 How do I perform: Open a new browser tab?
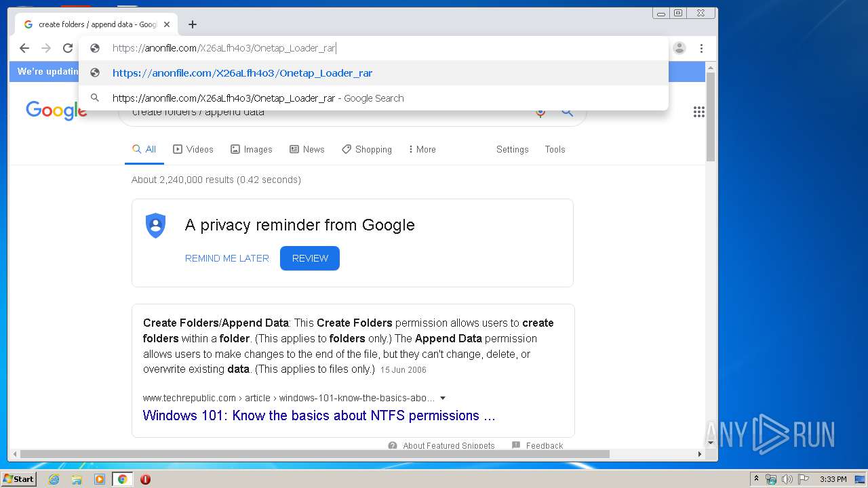[x=193, y=24]
